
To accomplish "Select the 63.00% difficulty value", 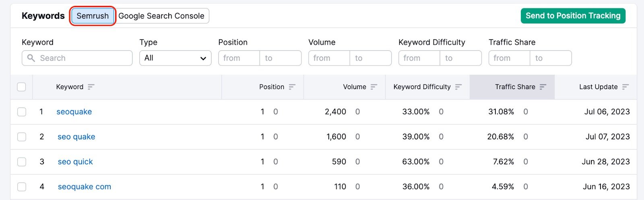I will pos(416,161).
